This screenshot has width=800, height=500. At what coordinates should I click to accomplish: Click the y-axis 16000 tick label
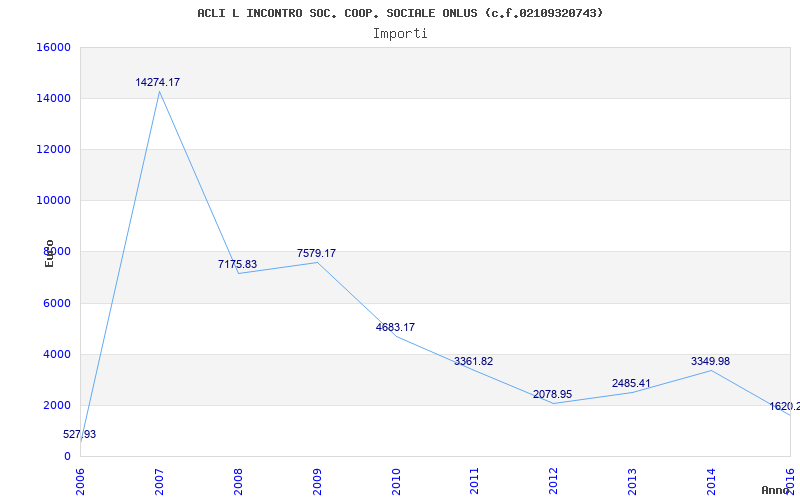click(x=54, y=47)
